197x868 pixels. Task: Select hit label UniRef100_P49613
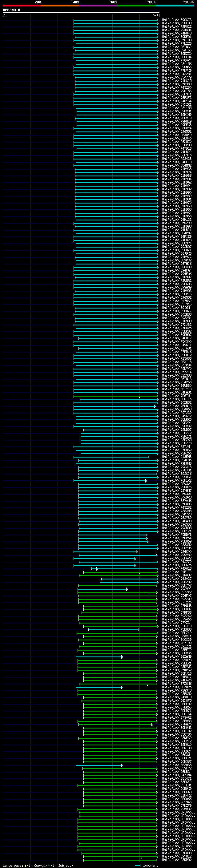tap(177, 568)
